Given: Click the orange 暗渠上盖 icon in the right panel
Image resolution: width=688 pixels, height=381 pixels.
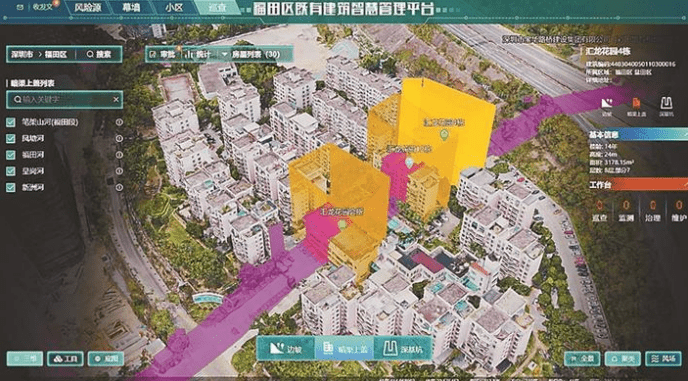Looking at the screenshot, I should (636, 104).
